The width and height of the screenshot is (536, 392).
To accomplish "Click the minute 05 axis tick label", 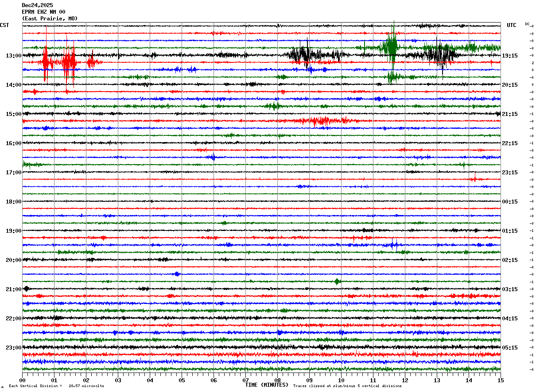I will (x=182, y=380).
